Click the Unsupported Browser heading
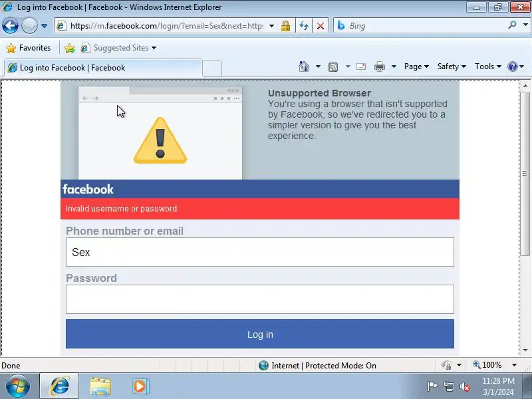Screen dimensions: 532x399 pyautogui.click(x=319, y=93)
